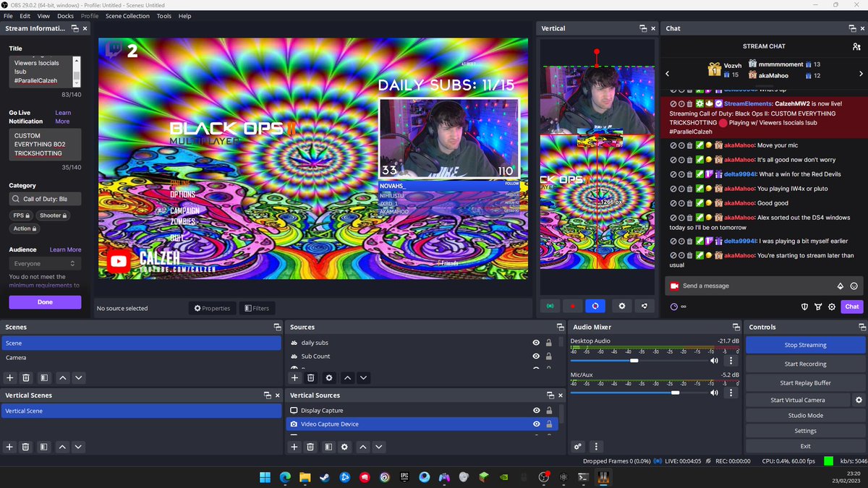Delete selected source in Sources panel

coord(310,377)
